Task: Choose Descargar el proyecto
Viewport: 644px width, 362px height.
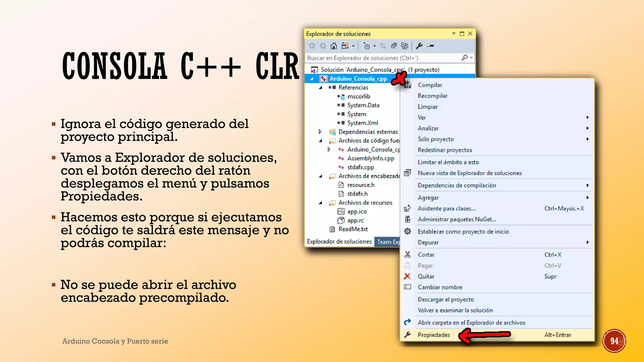Action: (446, 299)
